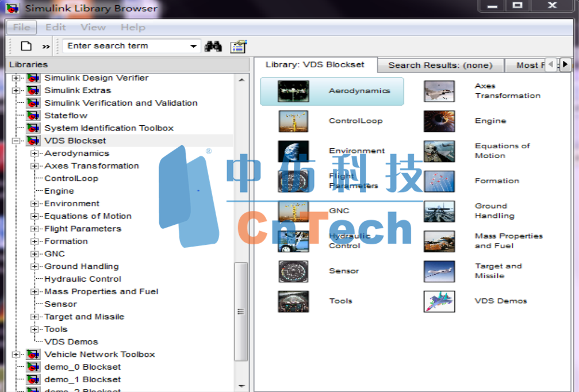Screen dimensions: 579x392
Task: Open the Flight Parameters gauge icon
Action: [x=293, y=181]
